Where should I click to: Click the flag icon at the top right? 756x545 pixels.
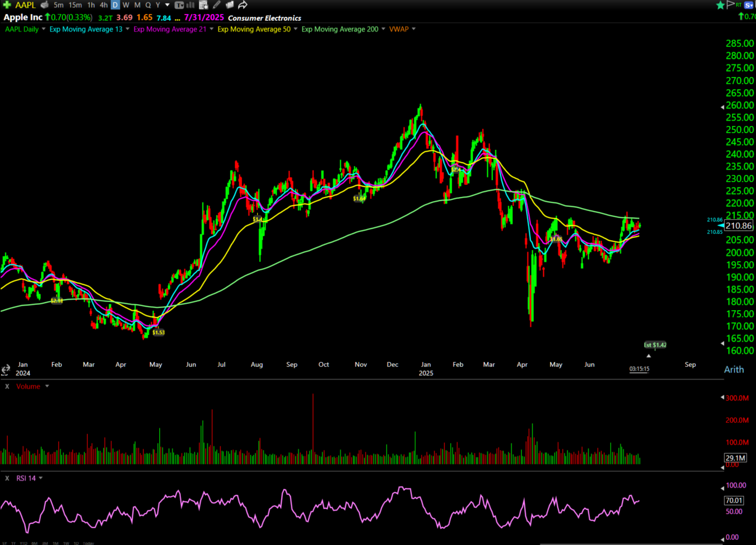pos(730,5)
